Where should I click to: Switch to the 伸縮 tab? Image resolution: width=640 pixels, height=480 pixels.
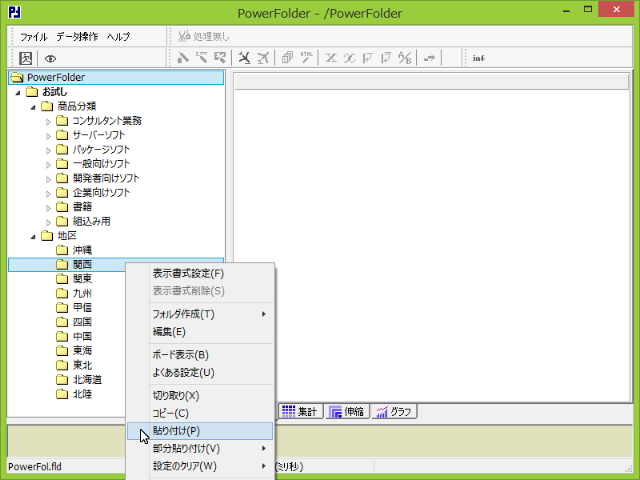click(347, 411)
